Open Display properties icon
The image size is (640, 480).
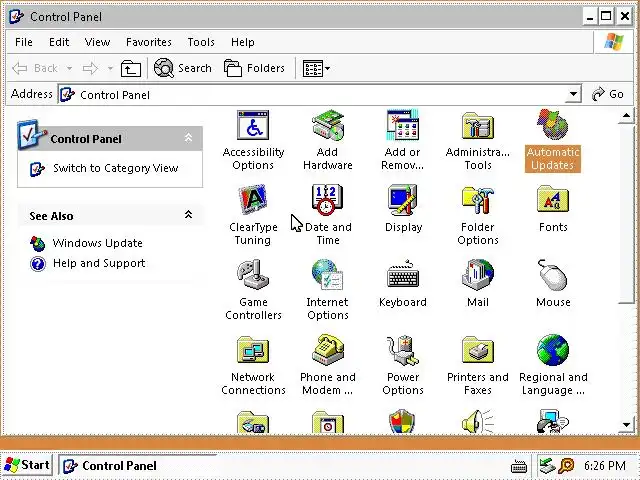pos(403,209)
